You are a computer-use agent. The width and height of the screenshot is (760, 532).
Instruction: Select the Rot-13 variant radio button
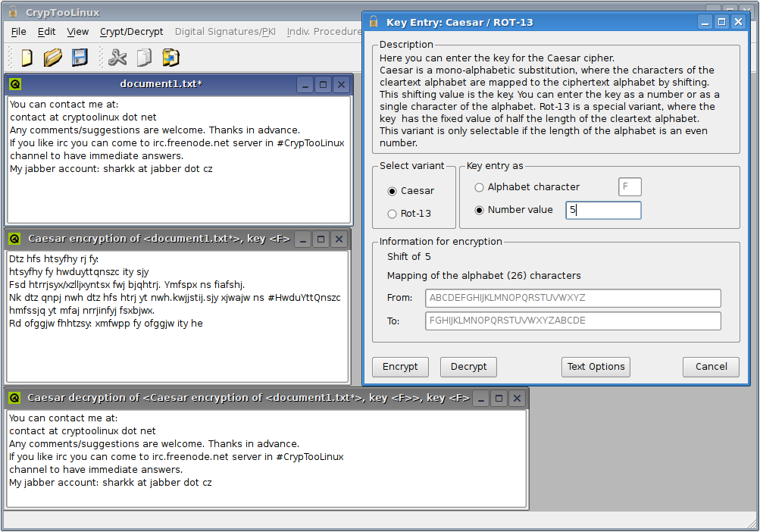(x=392, y=214)
